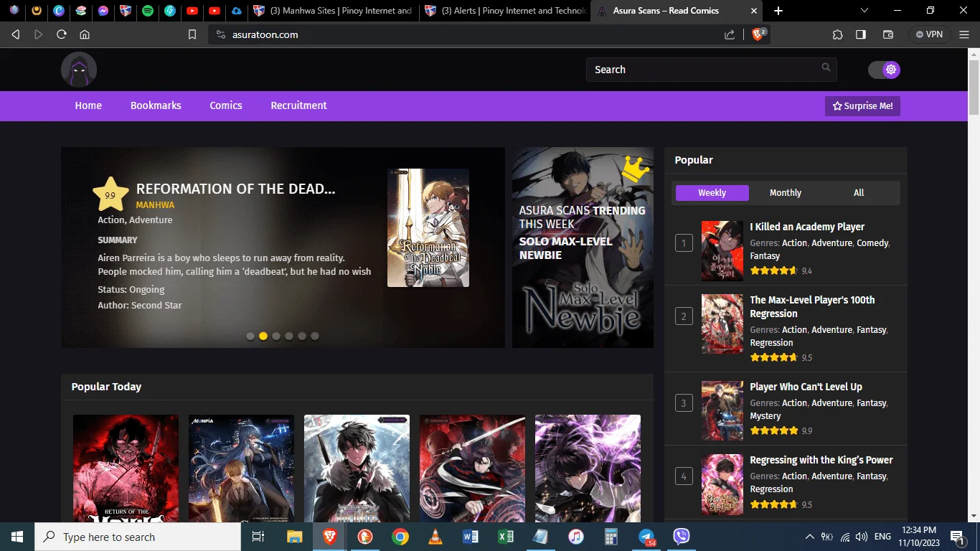The height and width of the screenshot is (551, 980).
Task: Open the Comics menu item
Action: [226, 105]
